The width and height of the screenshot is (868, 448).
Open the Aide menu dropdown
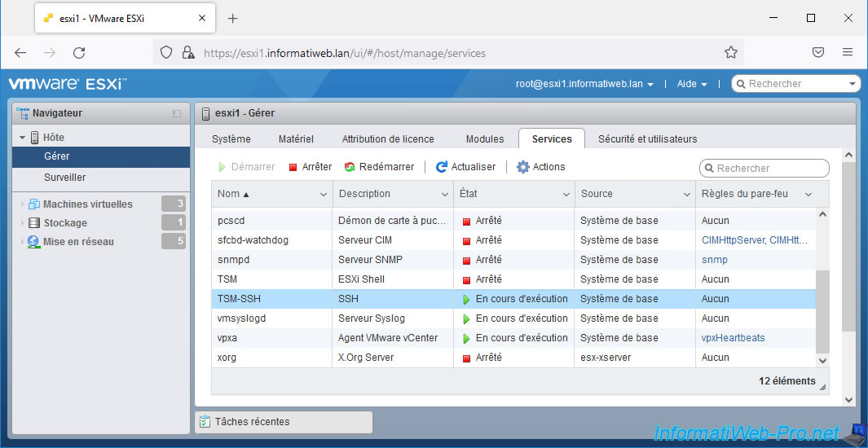pyautogui.click(x=692, y=84)
